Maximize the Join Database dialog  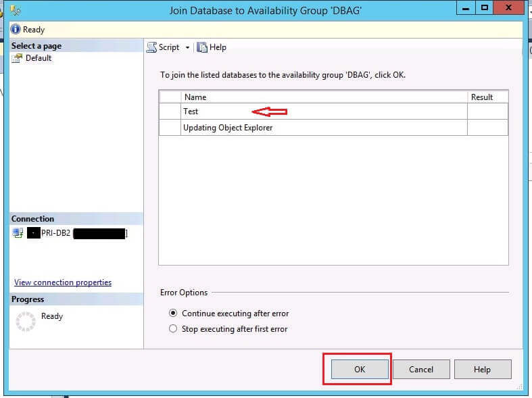coord(484,8)
